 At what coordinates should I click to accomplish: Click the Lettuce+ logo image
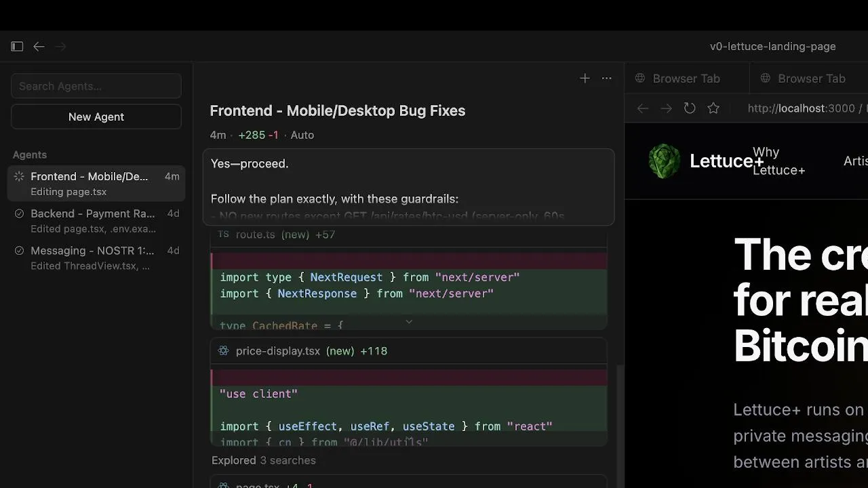click(x=665, y=161)
